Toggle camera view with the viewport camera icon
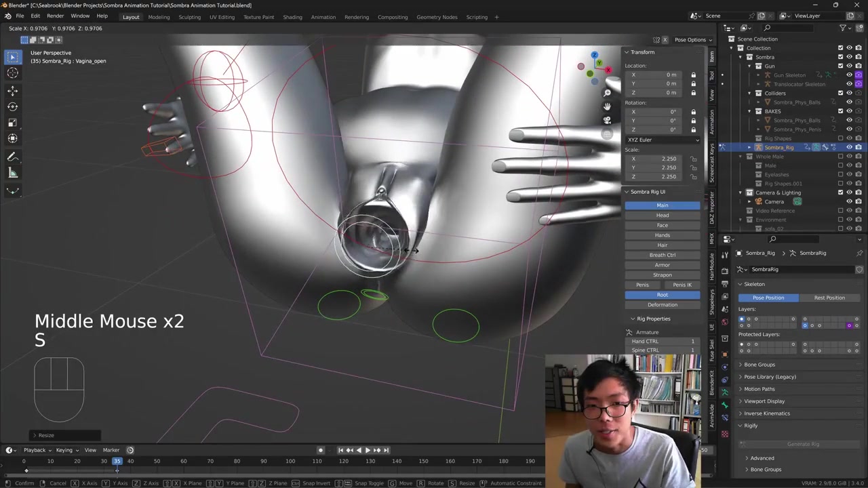Image resolution: width=868 pixels, height=488 pixels. click(x=607, y=120)
